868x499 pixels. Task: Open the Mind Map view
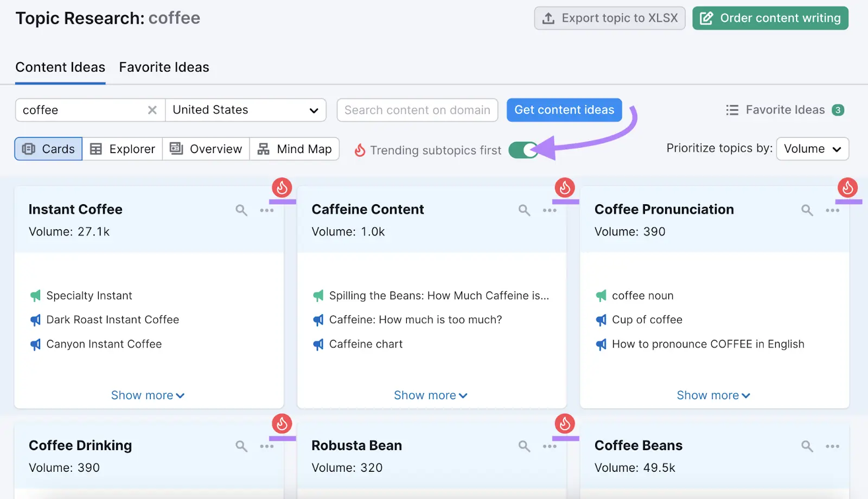pyautogui.click(x=295, y=149)
